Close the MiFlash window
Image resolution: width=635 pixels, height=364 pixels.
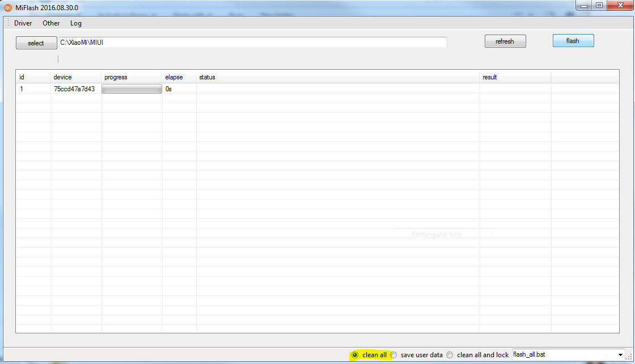[x=620, y=5]
